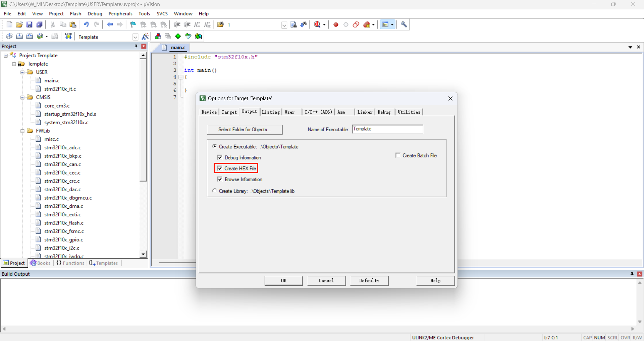Open the Peripherals menu

pyautogui.click(x=120, y=14)
